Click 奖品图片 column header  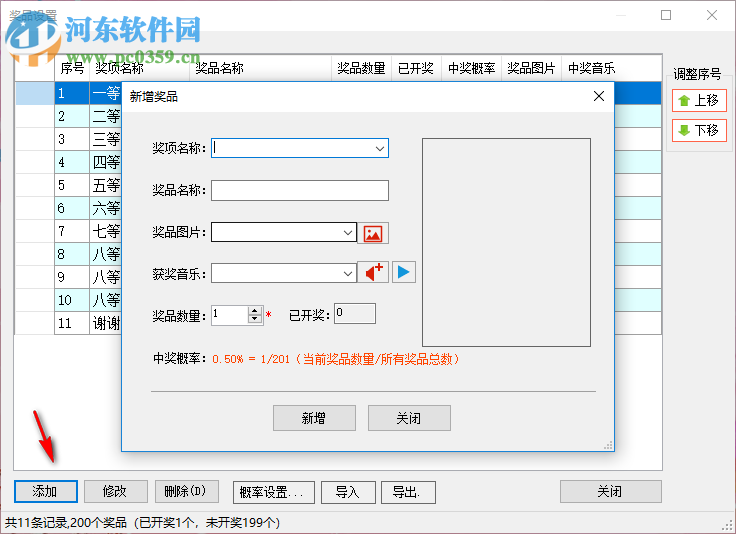[531, 69]
